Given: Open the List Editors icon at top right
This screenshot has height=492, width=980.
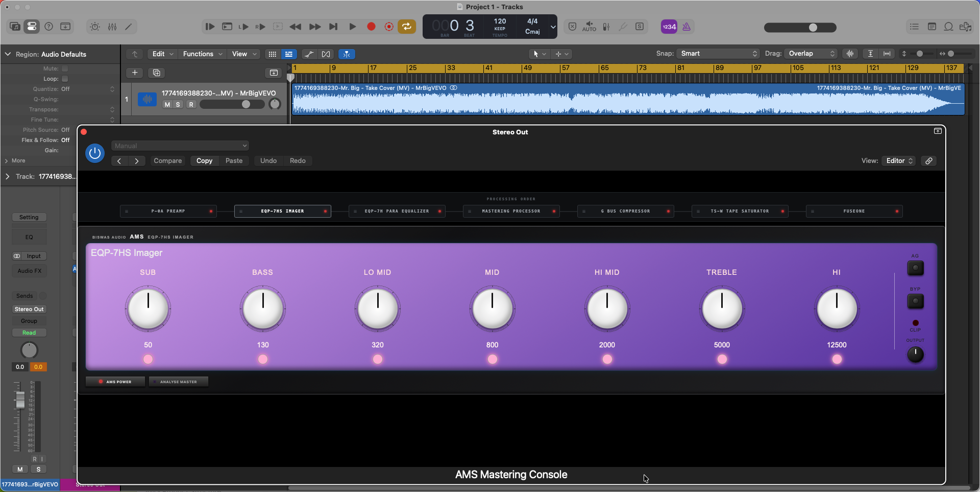Looking at the screenshot, I should pos(914,27).
